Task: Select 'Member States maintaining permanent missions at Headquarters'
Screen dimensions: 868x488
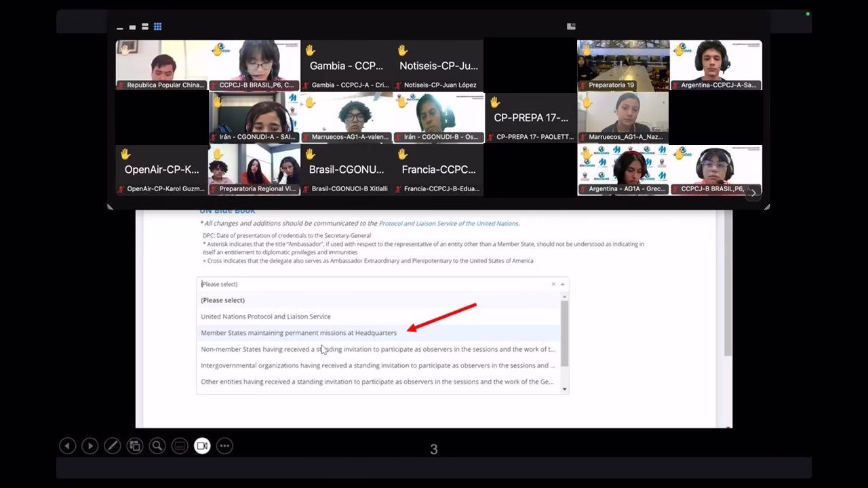Action: (x=298, y=333)
